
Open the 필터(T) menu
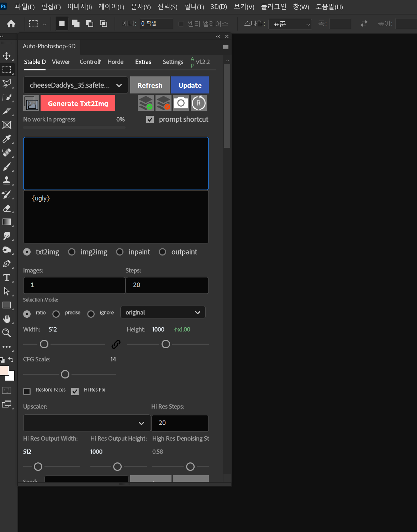(x=194, y=7)
